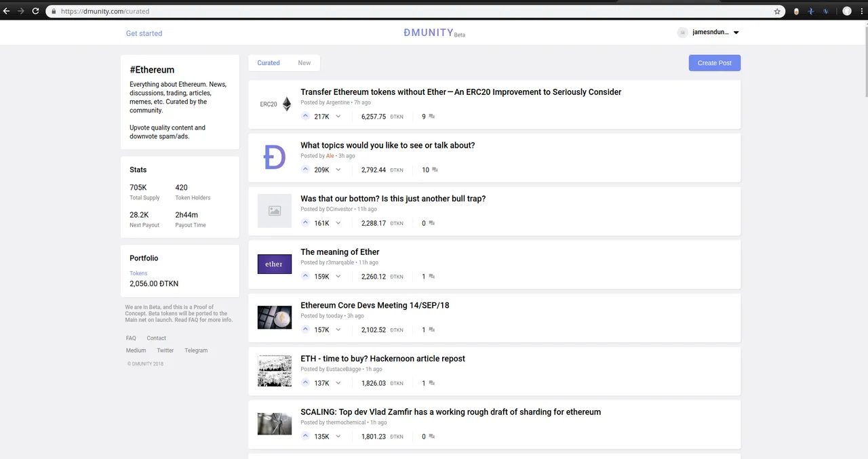Click the browser address bar

(x=414, y=12)
